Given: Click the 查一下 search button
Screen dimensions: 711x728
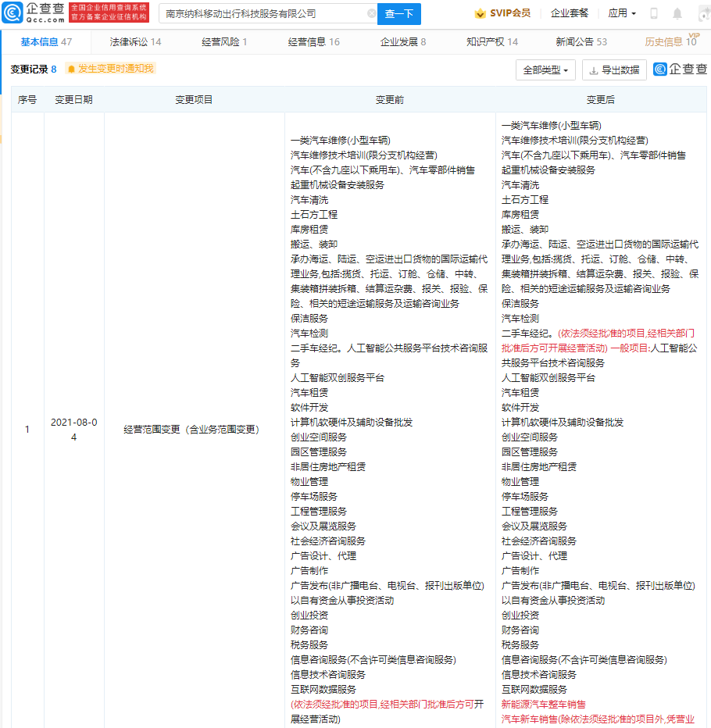Looking at the screenshot, I should (x=399, y=14).
